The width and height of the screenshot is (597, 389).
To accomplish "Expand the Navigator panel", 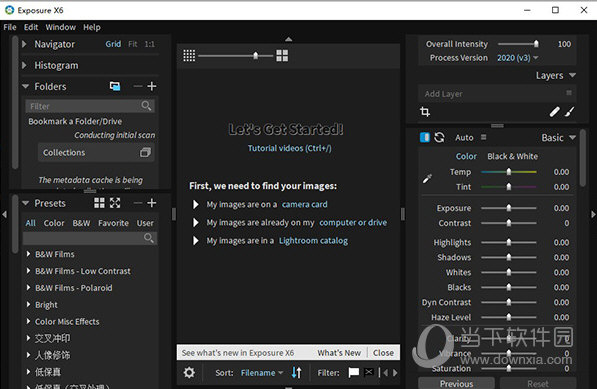I will pyautogui.click(x=24, y=44).
